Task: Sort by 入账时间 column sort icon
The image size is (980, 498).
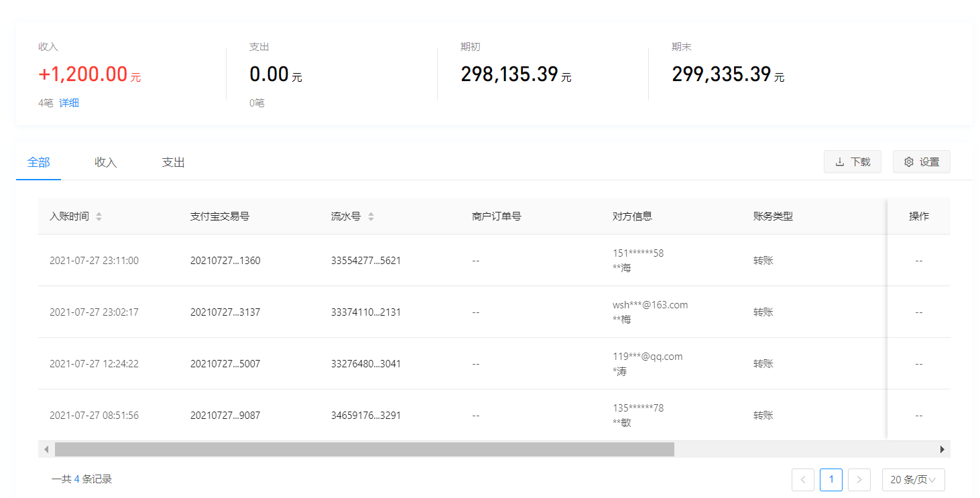Action: [x=99, y=216]
